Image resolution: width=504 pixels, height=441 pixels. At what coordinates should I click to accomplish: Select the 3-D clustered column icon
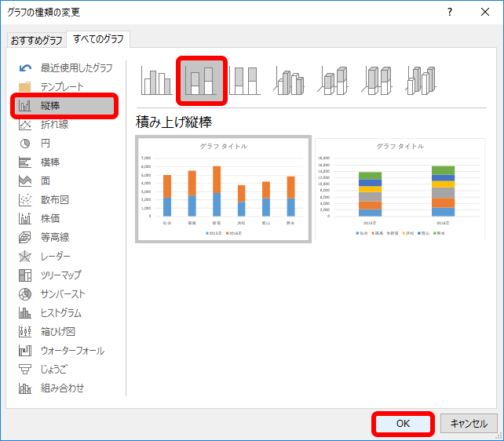coord(290,81)
